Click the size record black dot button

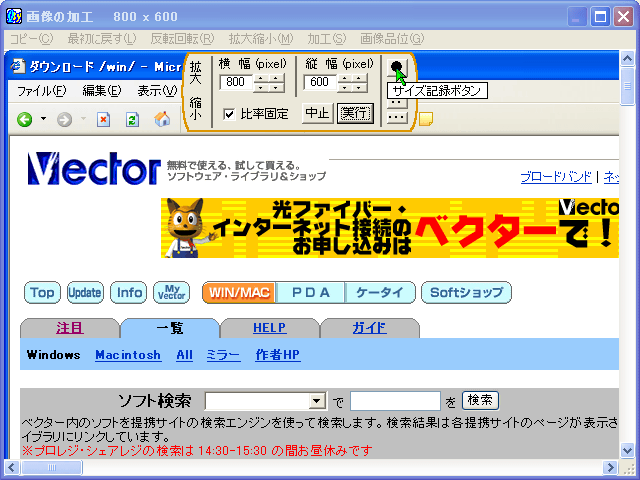[396, 67]
